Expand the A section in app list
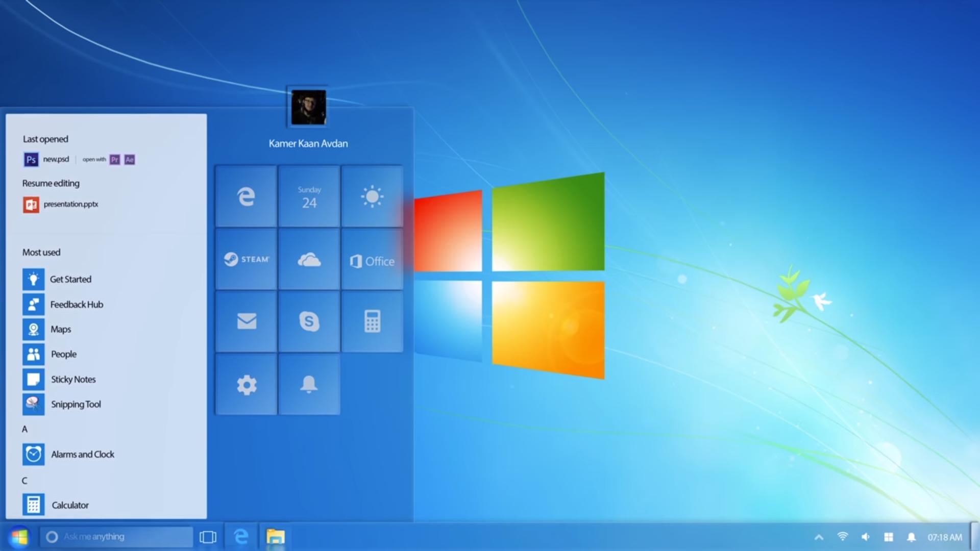Screen dimensions: 980x551 coord(26,429)
